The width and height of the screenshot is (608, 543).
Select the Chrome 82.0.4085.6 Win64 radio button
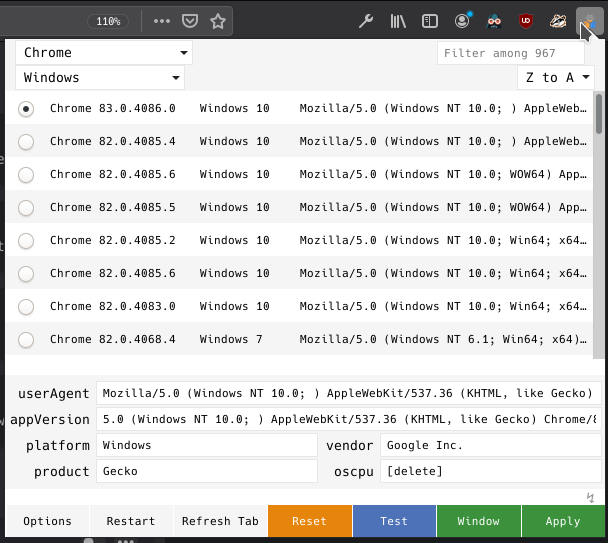26,273
